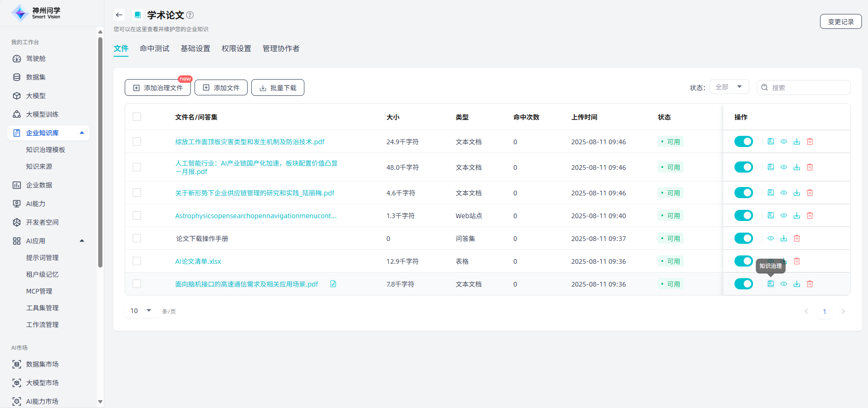
Task: Open 知识治理模板 submenu item
Action: pyautogui.click(x=46, y=150)
